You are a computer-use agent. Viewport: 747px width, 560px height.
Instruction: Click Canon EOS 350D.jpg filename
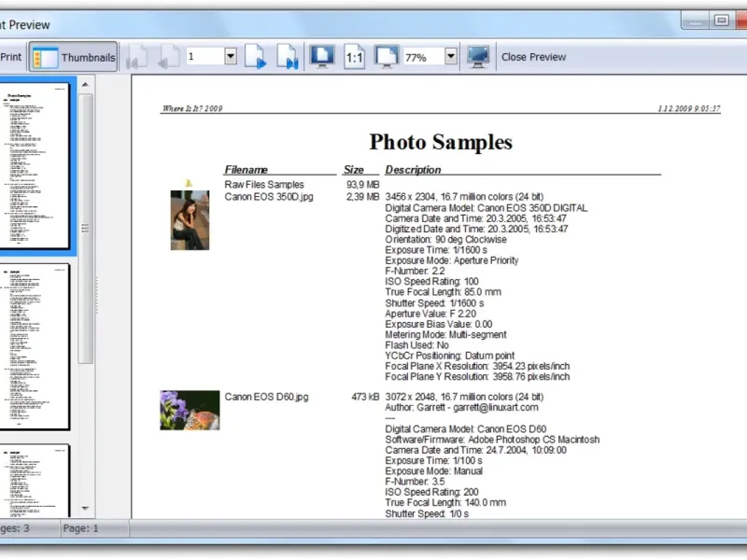pos(269,197)
